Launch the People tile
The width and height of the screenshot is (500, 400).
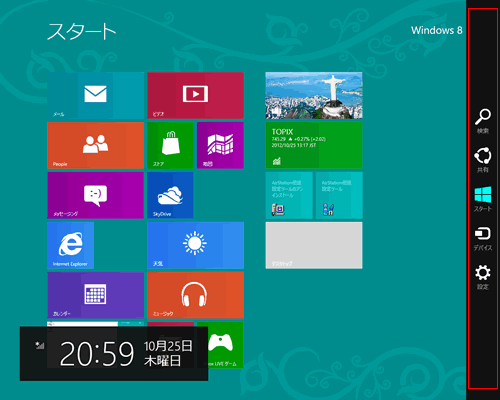pos(95,145)
